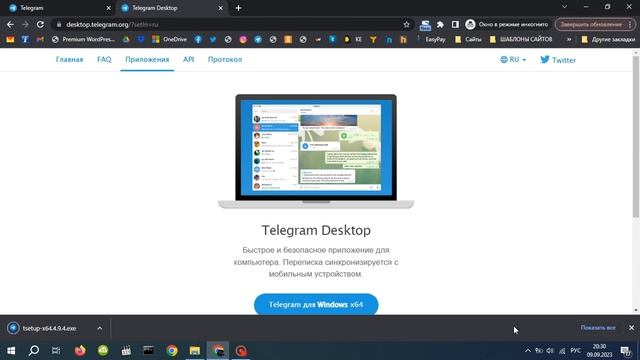Open the Telegram bookmark icon in the bookmarks bar
The height and width of the screenshot is (360, 640).
[258, 40]
